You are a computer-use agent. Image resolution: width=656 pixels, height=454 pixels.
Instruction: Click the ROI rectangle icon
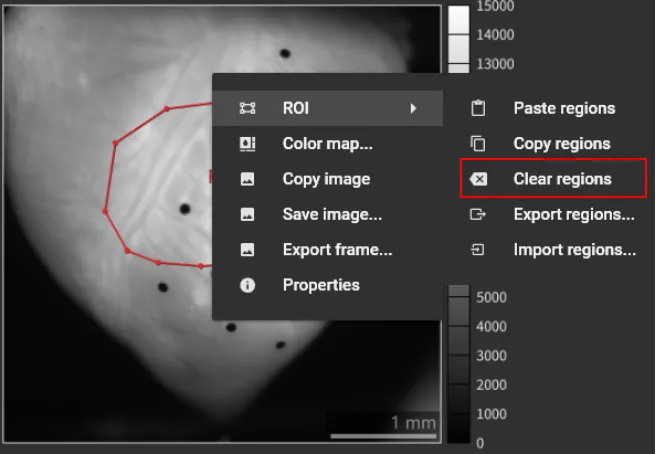[247, 108]
